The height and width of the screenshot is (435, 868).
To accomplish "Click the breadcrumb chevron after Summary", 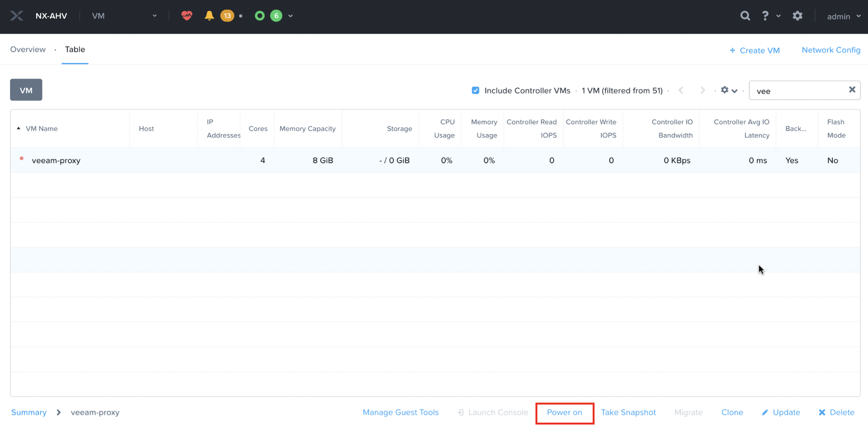I will pyautogui.click(x=59, y=412).
